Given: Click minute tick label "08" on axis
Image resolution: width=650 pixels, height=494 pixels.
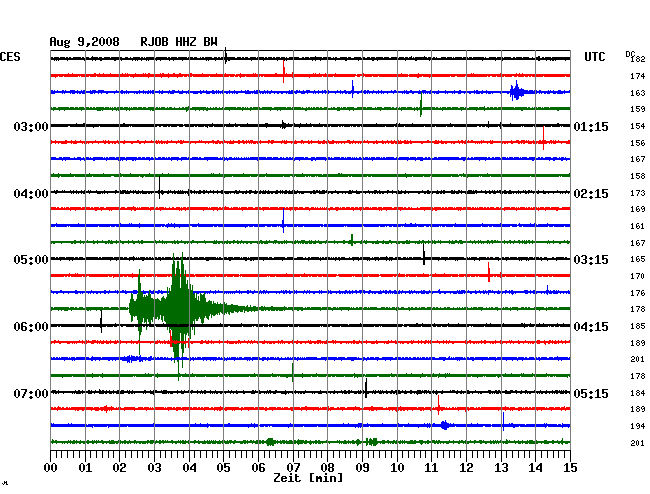Looking at the screenshot, I should point(327,467).
